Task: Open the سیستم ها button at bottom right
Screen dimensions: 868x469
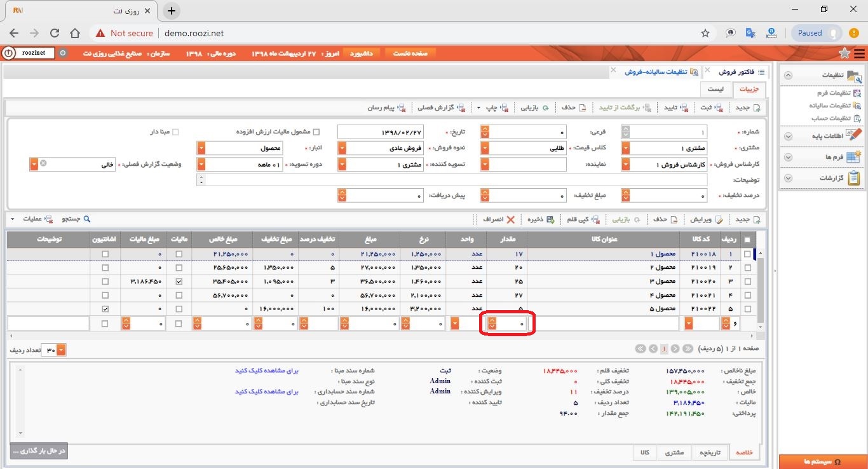Action: click(823, 461)
